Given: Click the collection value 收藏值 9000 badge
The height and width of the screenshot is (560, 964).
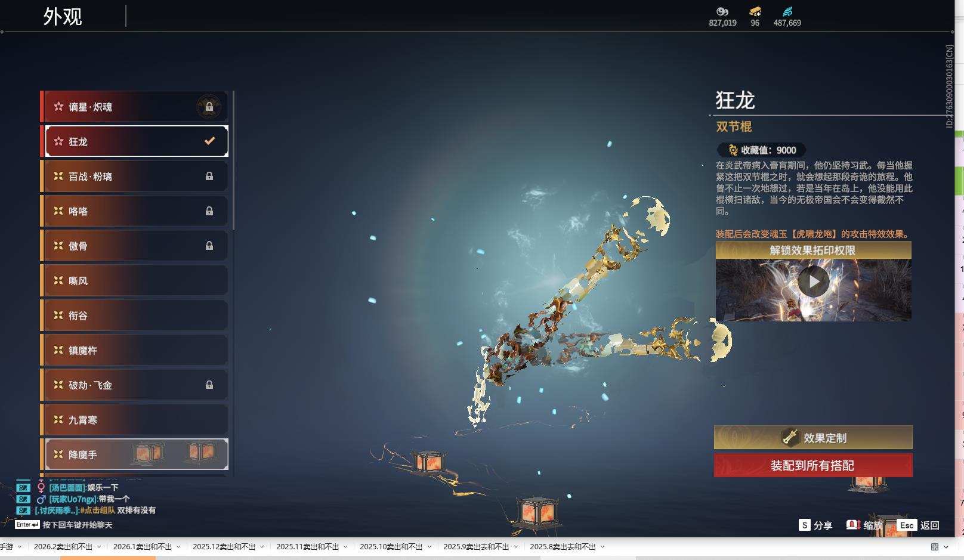Looking at the screenshot, I should (761, 150).
